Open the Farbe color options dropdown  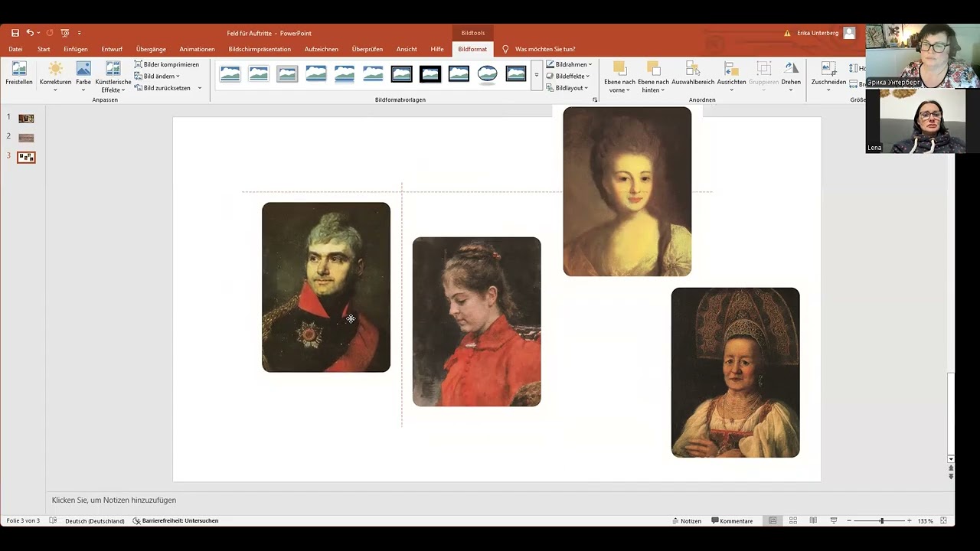tap(83, 77)
